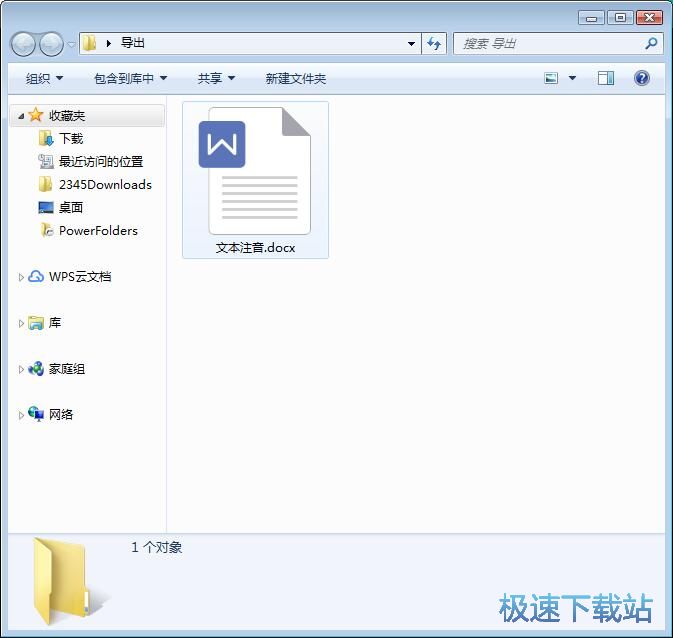Image resolution: width=673 pixels, height=638 pixels.
Task: Select WPS云文档 in navigation pane
Action: pyautogui.click(x=80, y=277)
